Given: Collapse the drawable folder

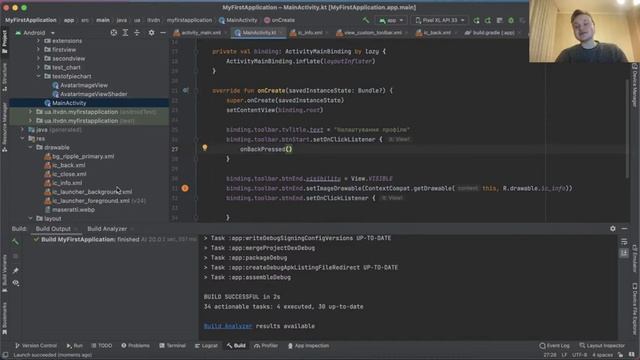Looking at the screenshot, I should pos(31,147).
